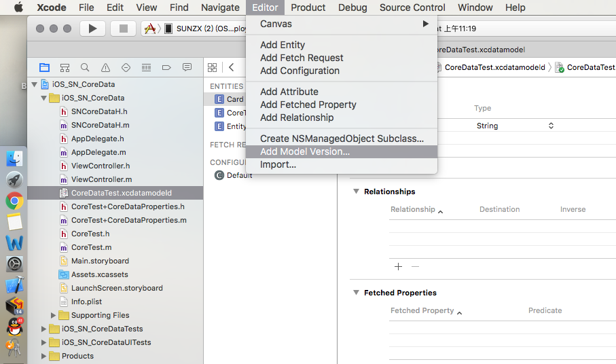The image size is (616, 364).
Task: Select Main.storyboard file
Action: tap(100, 261)
